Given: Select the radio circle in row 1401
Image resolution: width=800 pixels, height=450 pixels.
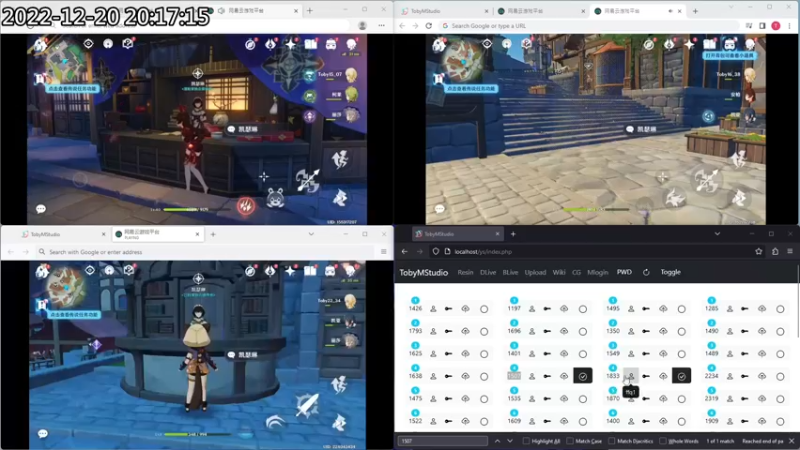Looking at the screenshot, I should coord(583,354).
